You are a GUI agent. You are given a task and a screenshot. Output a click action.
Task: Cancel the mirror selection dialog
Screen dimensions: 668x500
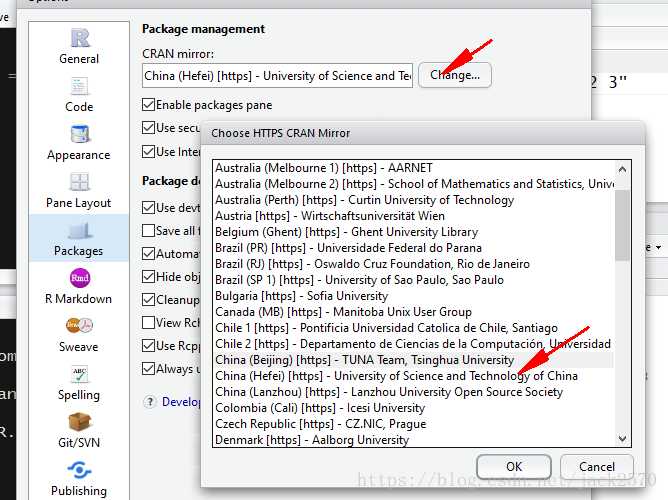[x=597, y=467]
